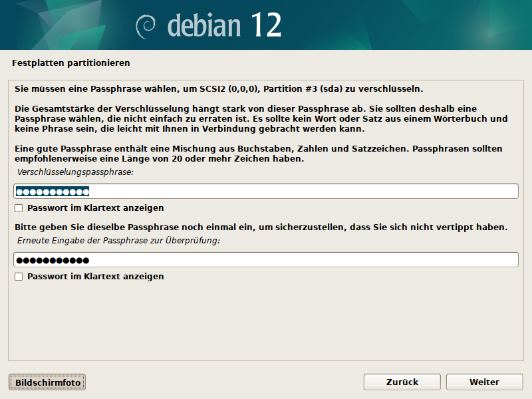
Task: Click the "debian 12" banner text
Action: [x=224, y=25]
